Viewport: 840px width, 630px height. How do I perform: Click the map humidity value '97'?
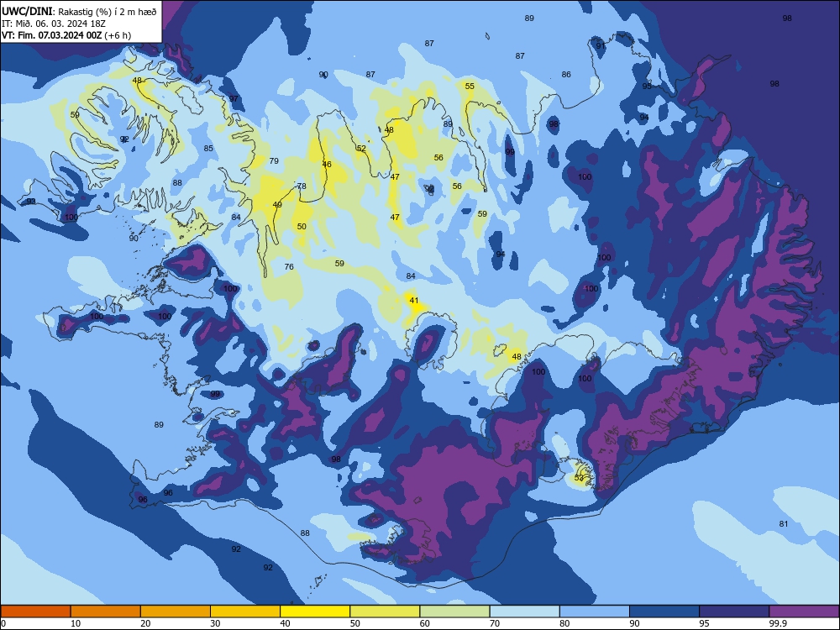coord(234,98)
